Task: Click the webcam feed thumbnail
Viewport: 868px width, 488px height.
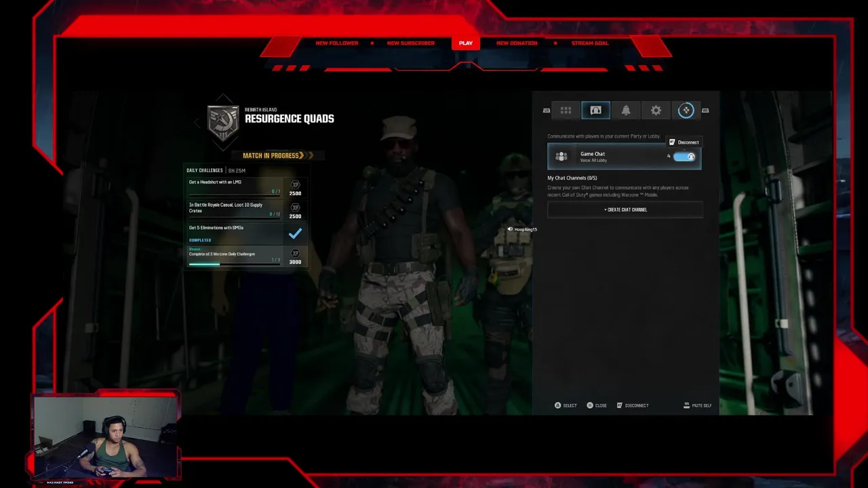Action: 106,438
